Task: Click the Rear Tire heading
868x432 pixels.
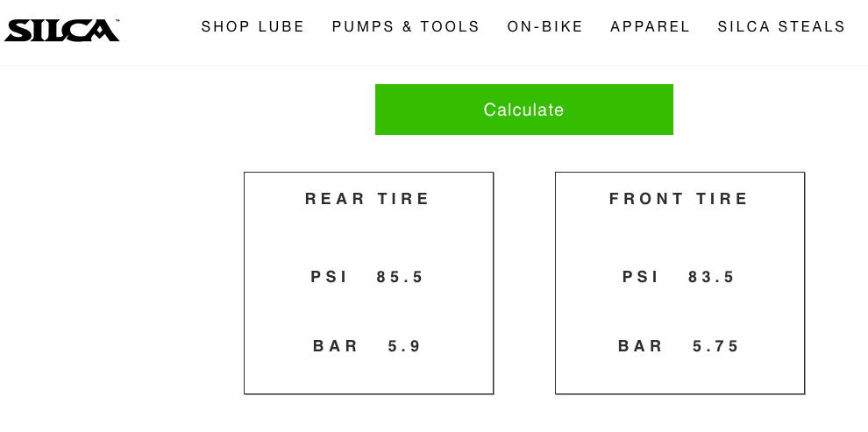Action: coord(368,199)
